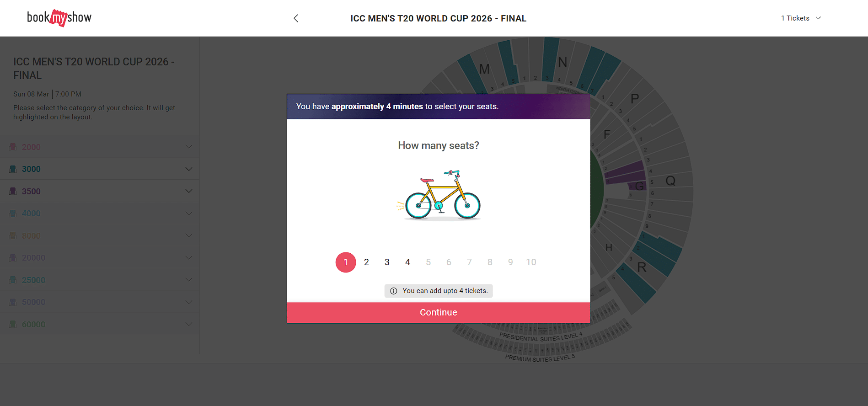Click the BookMyShow logo
Viewport: 868px width, 406px height.
pyautogui.click(x=59, y=18)
